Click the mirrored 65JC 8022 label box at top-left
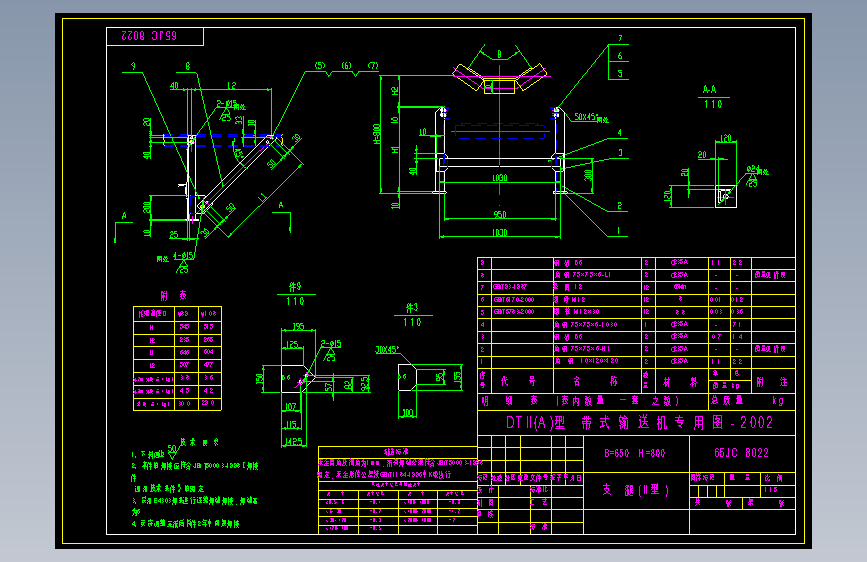Image resolution: width=867 pixels, height=562 pixels. [155, 37]
